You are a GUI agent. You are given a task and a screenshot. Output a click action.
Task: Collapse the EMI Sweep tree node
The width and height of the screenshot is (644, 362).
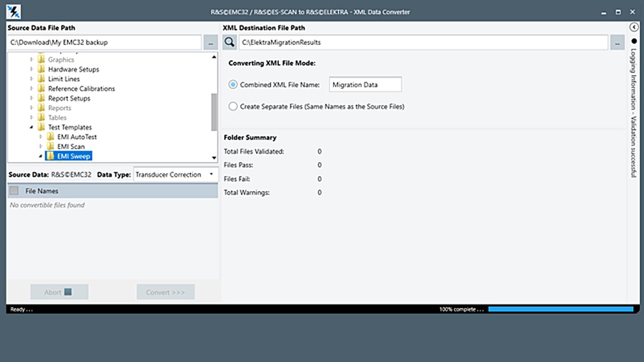pos(41,156)
